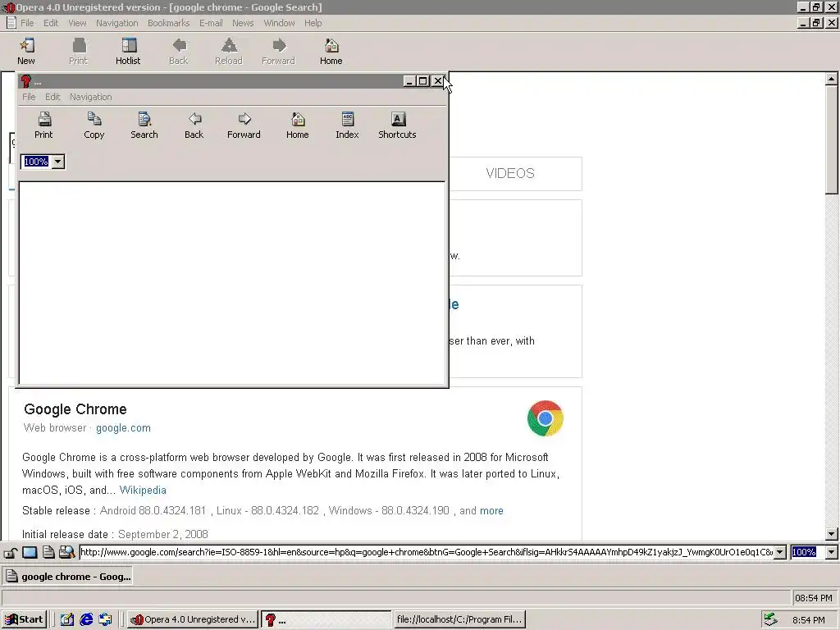This screenshot has height=630, width=840.
Task: Follow the google.com link
Action: coord(123,428)
